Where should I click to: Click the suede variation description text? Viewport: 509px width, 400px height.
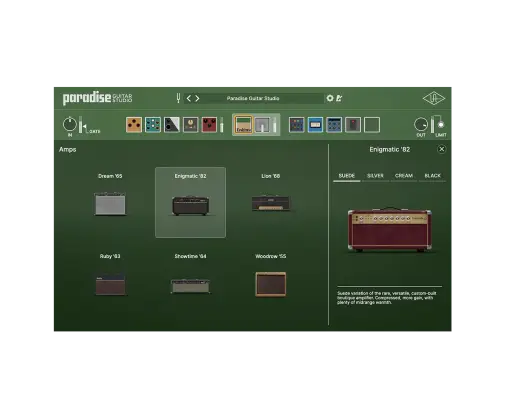(x=387, y=298)
